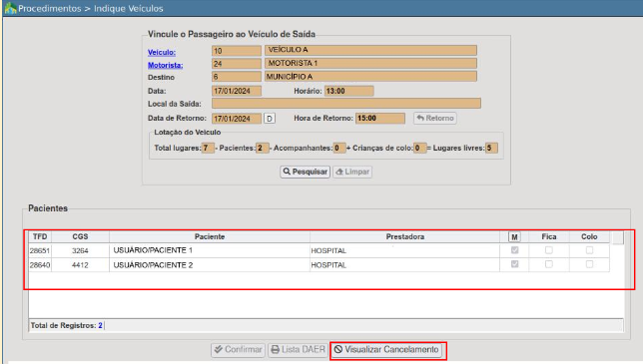Toggle M checkbox for USUÁRIO/PACIENTE 1
This screenshot has height=364, width=643.
coord(514,250)
